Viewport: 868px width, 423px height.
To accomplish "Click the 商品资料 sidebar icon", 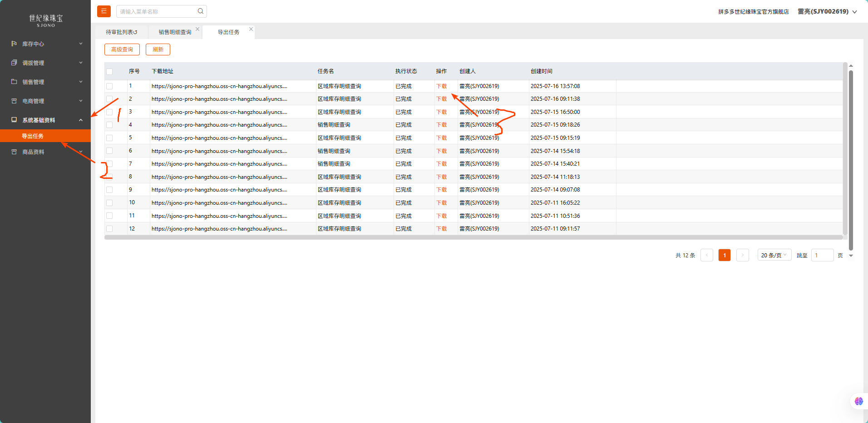I will coord(14,152).
